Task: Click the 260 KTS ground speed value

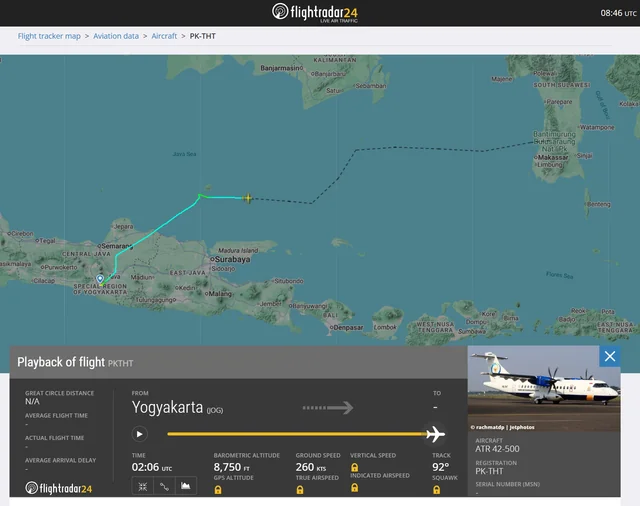Action: click(311, 467)
